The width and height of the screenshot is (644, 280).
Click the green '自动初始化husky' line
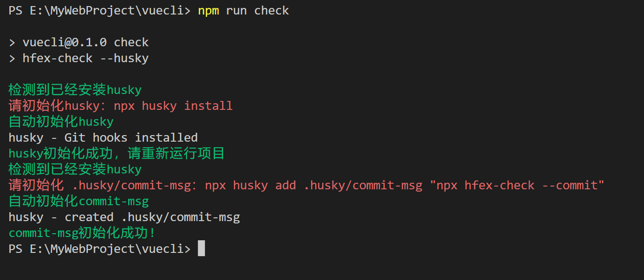(x=61, y=122)
